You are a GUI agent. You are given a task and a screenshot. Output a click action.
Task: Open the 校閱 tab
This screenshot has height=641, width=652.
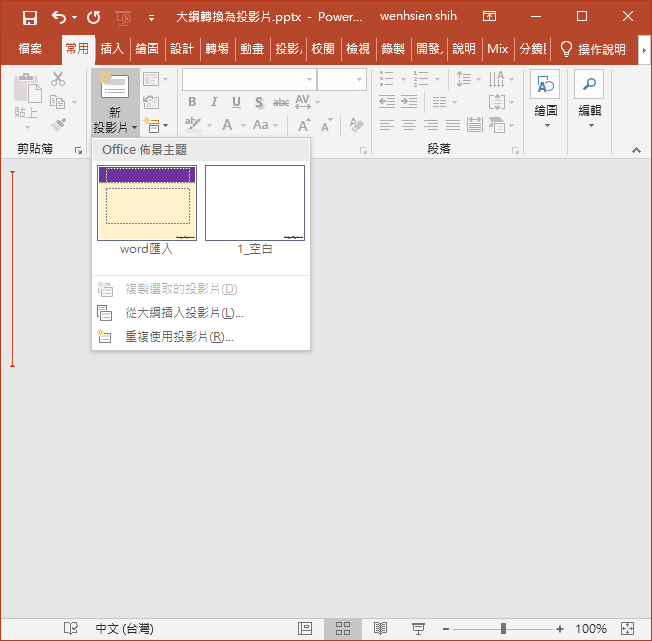(323, 49)
